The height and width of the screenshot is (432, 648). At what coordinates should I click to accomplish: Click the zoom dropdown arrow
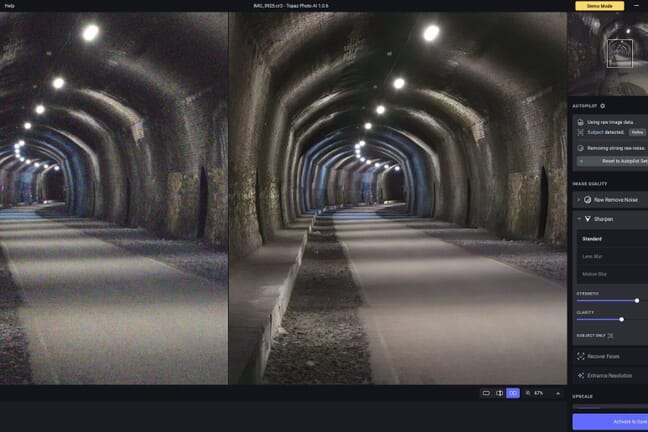[558, 393]
